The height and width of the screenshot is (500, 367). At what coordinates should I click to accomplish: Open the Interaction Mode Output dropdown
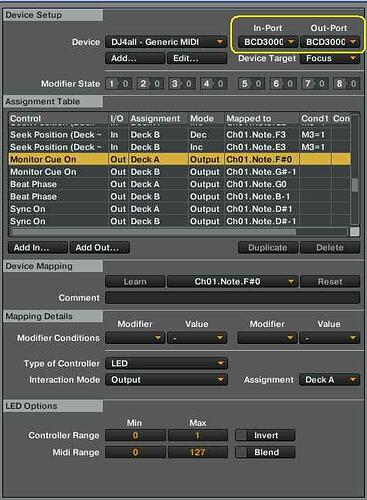point(166,380)
